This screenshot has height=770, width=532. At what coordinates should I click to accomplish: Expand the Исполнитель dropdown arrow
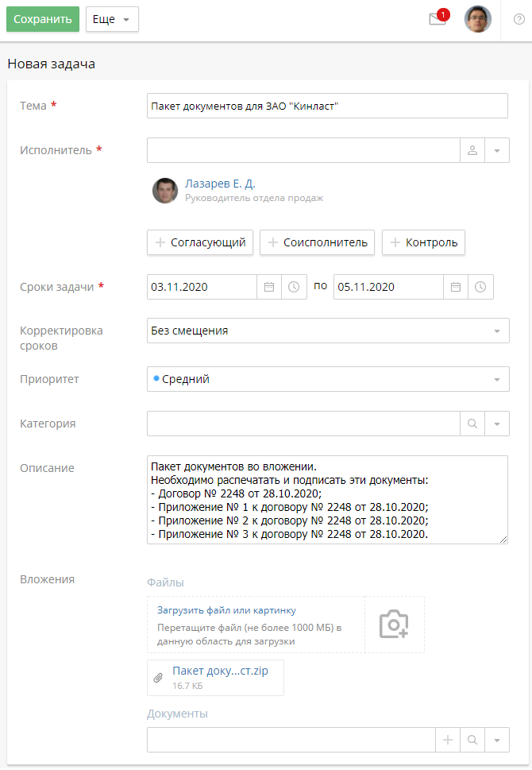497,150
